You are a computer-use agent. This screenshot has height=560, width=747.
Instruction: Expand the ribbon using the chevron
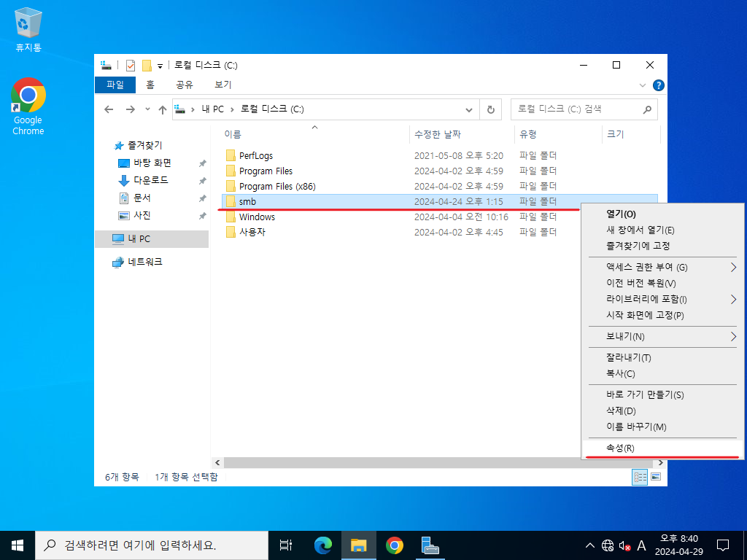coord(642,85)
